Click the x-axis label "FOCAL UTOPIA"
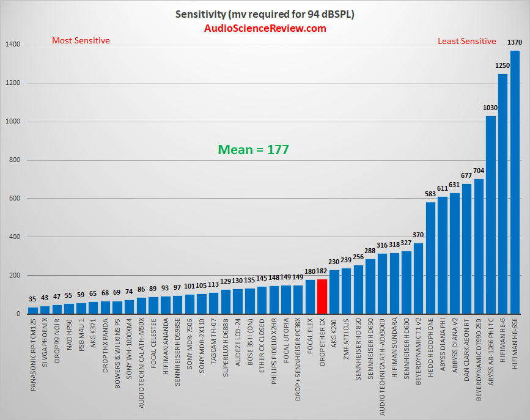This screenshot has width=530, height=420. click(286, 341)
